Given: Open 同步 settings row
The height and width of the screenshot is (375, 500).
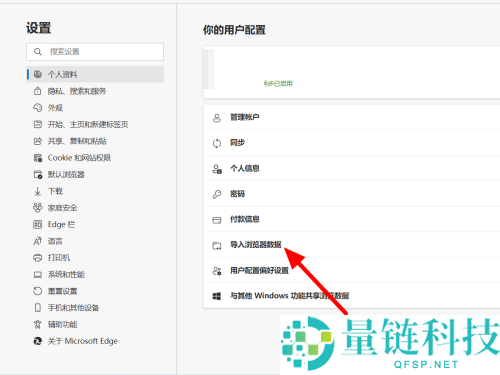Looking at the screenshot, I should tap(352, 143).
